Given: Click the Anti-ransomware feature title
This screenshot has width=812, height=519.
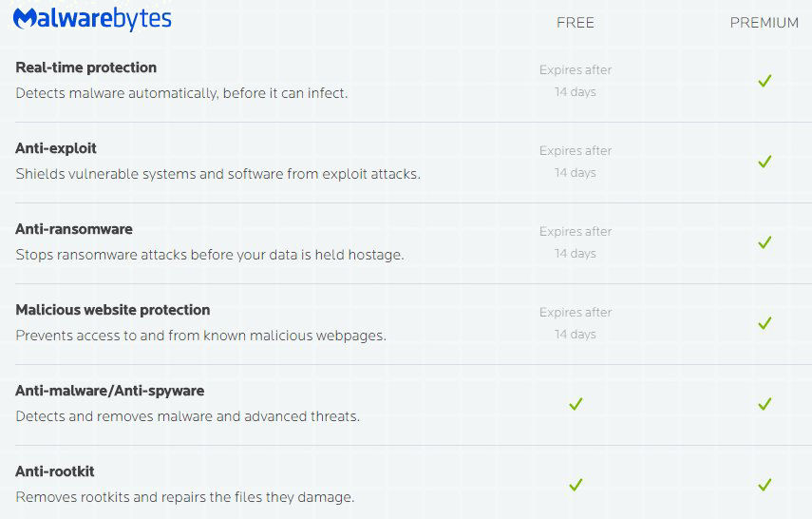Looking at the screenshot, I should (x=74, y=229).
